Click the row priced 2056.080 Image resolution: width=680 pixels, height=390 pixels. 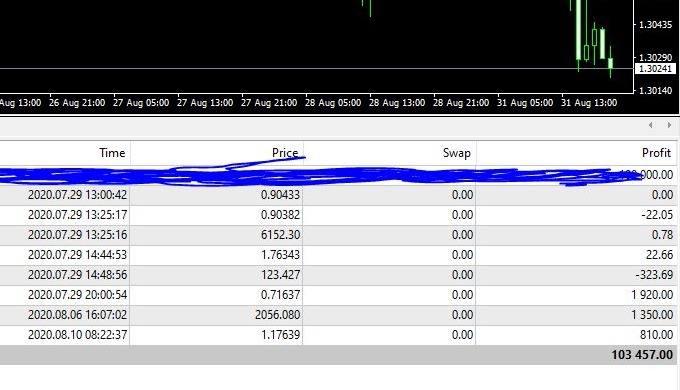[x=338, y=315]
